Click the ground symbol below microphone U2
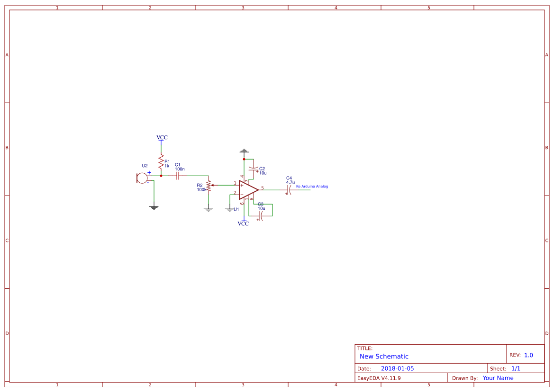 (154, 206)
